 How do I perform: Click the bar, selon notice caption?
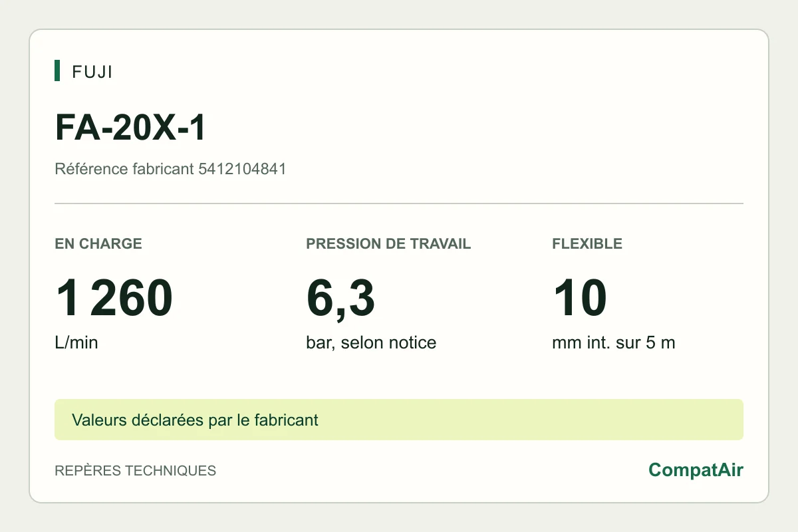pyautogui.click(x=371, y=343)
